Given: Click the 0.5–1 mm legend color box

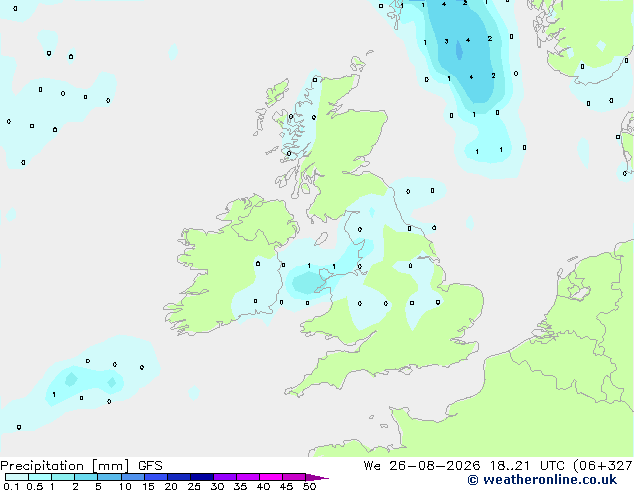Looking at the screenshot, I should point(40,477).
